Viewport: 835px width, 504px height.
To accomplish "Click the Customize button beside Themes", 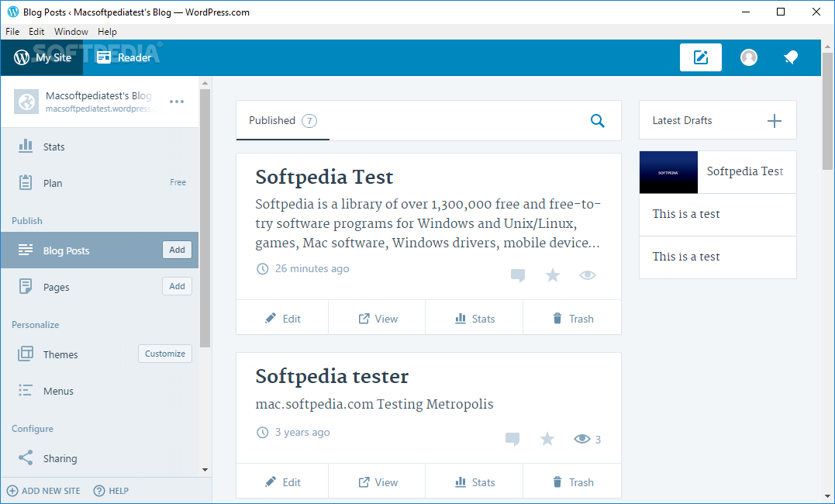I will click(165, 354).
